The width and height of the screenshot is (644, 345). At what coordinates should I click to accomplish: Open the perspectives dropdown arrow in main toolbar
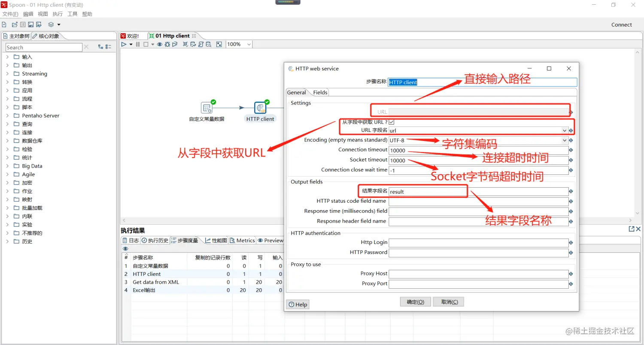(59, 24)
